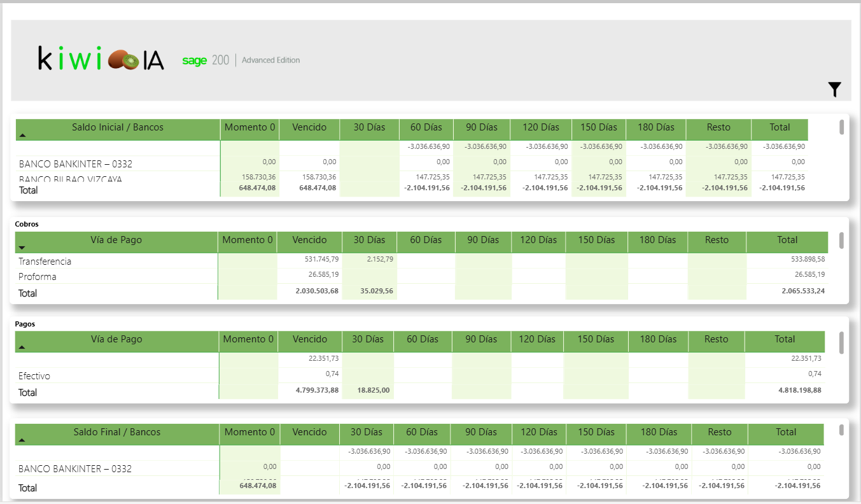Click the Saldo Final table vertical scrollbar
The height and width of the screenshot is (504, 861).
point(841,430)
